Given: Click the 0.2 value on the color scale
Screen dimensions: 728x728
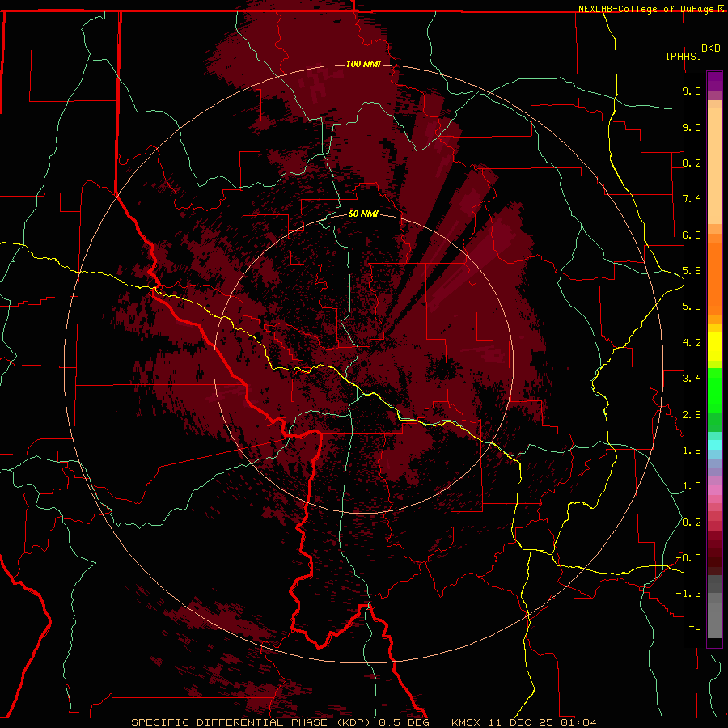Looking at the screenshot, I should tap(692, 523).
